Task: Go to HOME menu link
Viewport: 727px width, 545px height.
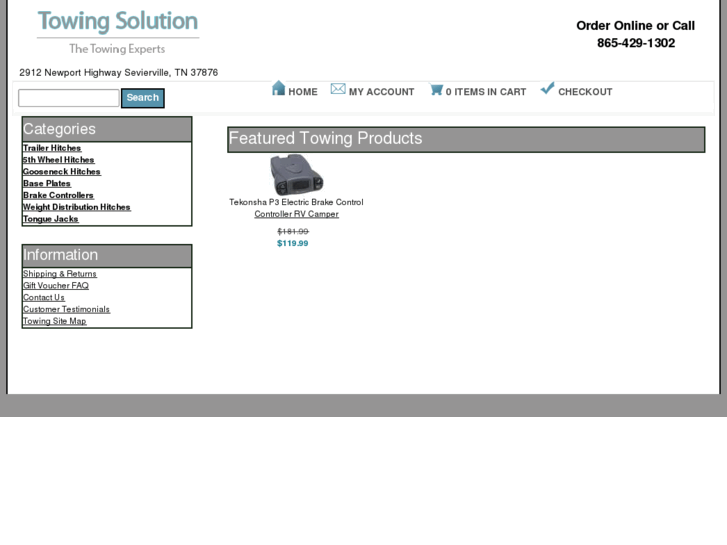Action: pyautogui.click(x=303, y=92)
